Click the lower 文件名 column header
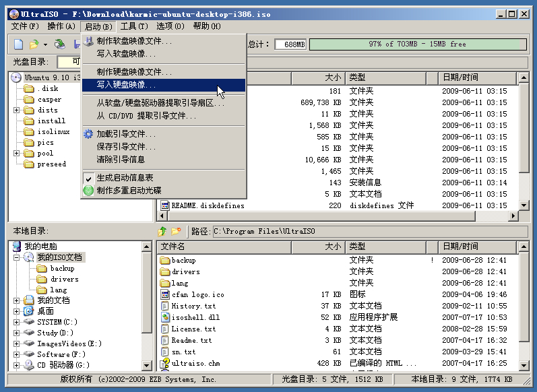Image resolution: width=537 pixels, height=392 pixels. tap(224, 247)
